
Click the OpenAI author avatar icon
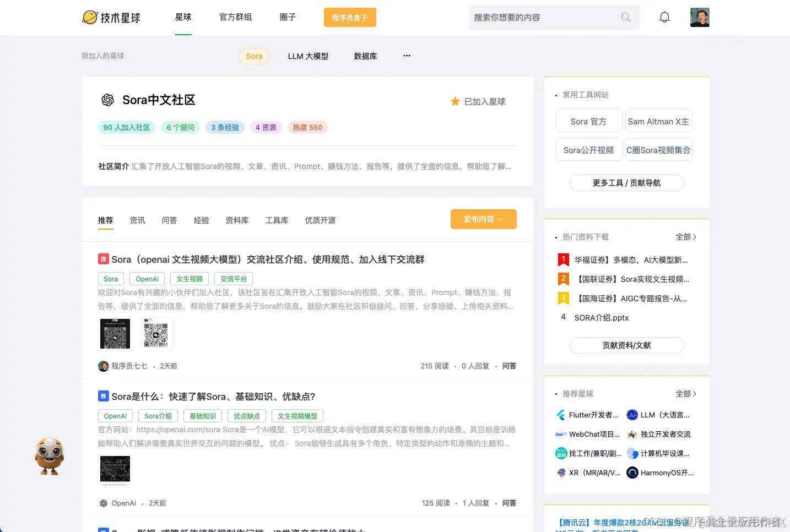coord(104,503)
